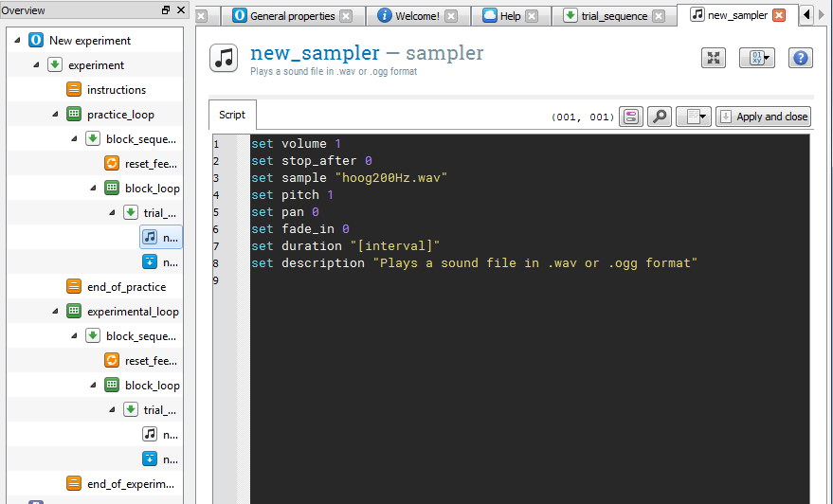The height and width of the screenshot is (504, 833).
Task: Click script line 'set stop_after 0'
Action: tap(312, 160)
